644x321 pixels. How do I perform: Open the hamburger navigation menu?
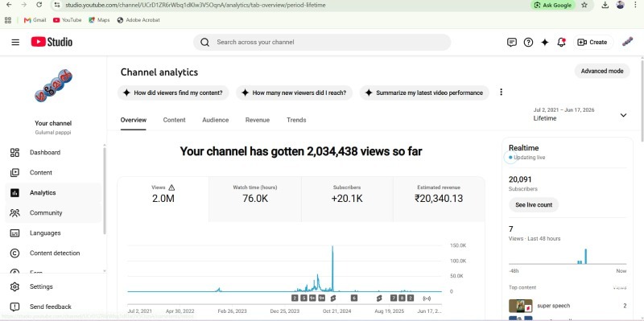tap(15, 42)
